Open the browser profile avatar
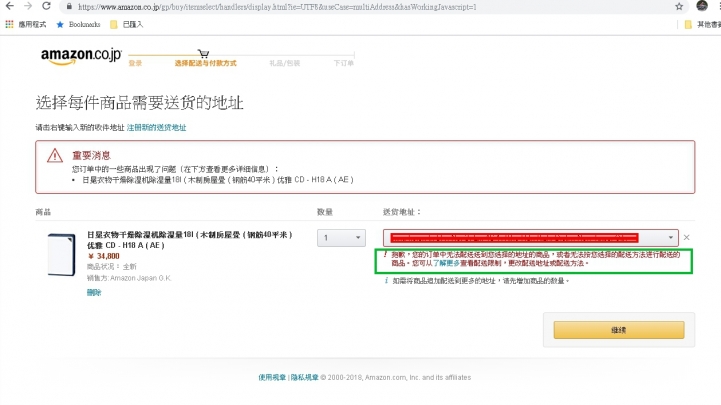 click(x=702, y=6)
